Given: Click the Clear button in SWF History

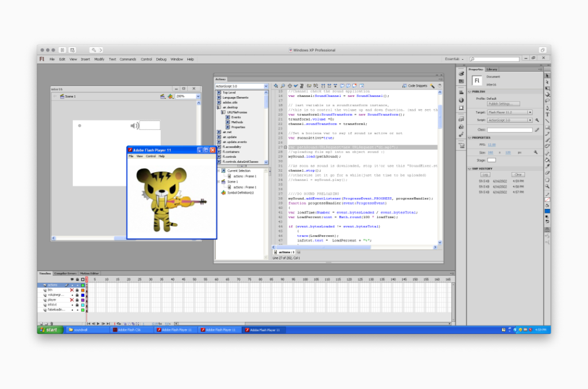Looking at the screenshot, I should [518, 174].
